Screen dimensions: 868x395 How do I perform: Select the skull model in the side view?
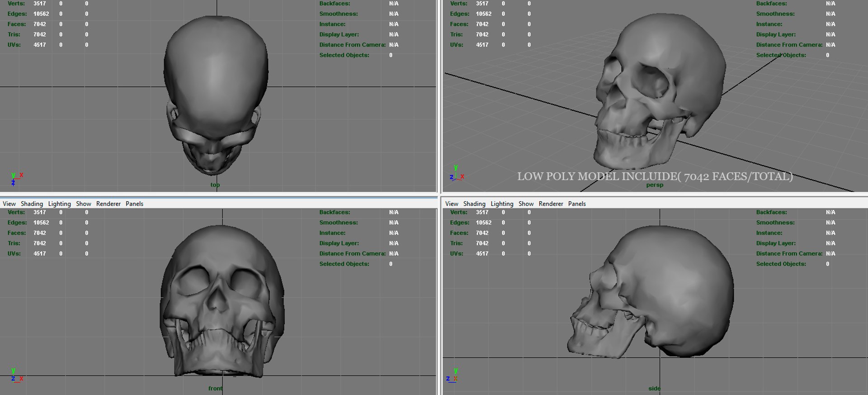pos(651,292)
